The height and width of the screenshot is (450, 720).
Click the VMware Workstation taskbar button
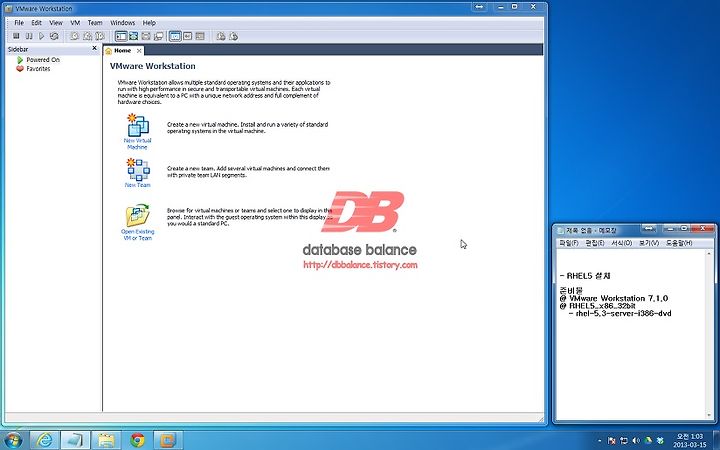168,440
